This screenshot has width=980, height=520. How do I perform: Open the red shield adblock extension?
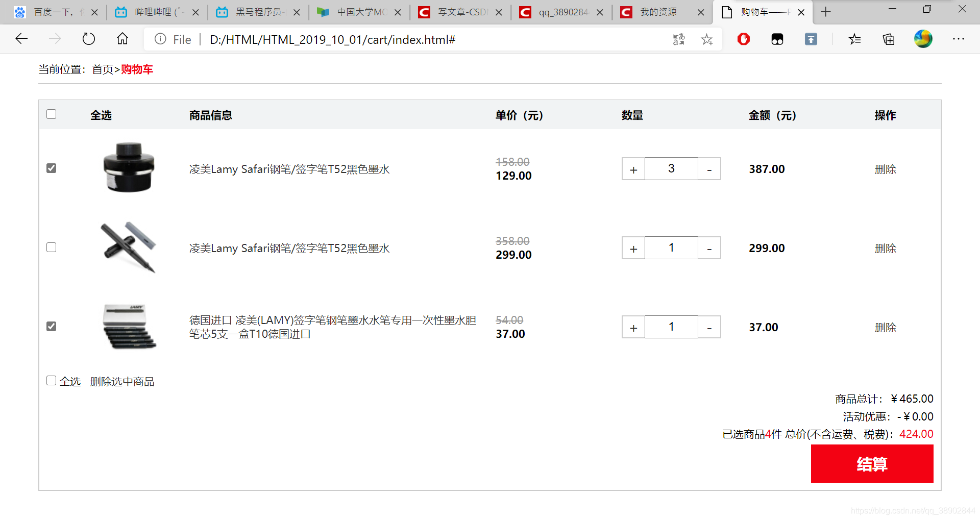tap(744, 39)
